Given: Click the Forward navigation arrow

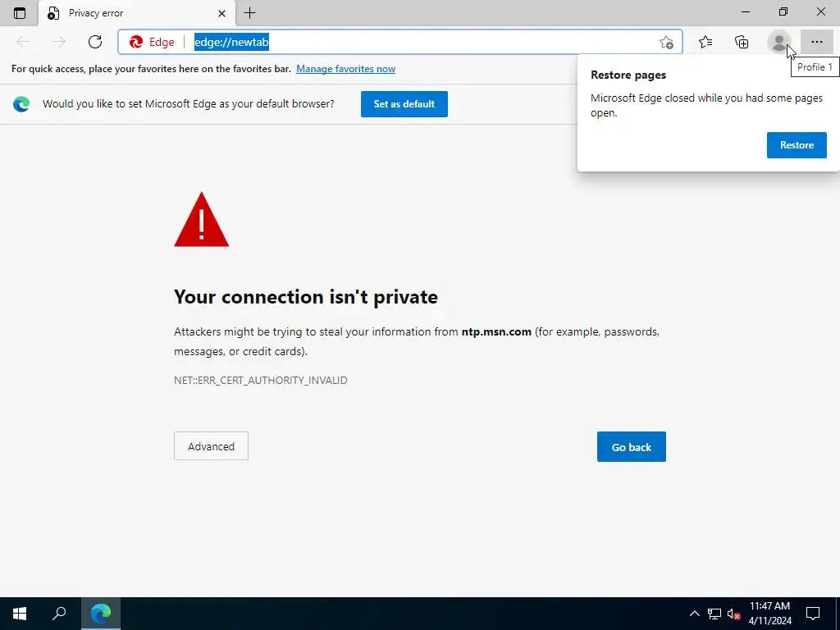Looking at the screenshot, I should click(x=59, y=42).
